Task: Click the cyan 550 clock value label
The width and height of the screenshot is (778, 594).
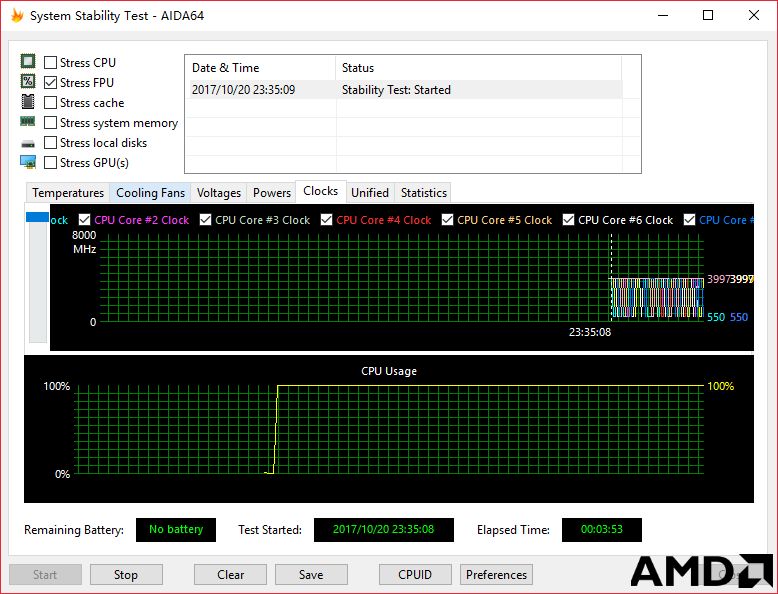Action: [716, 317]
